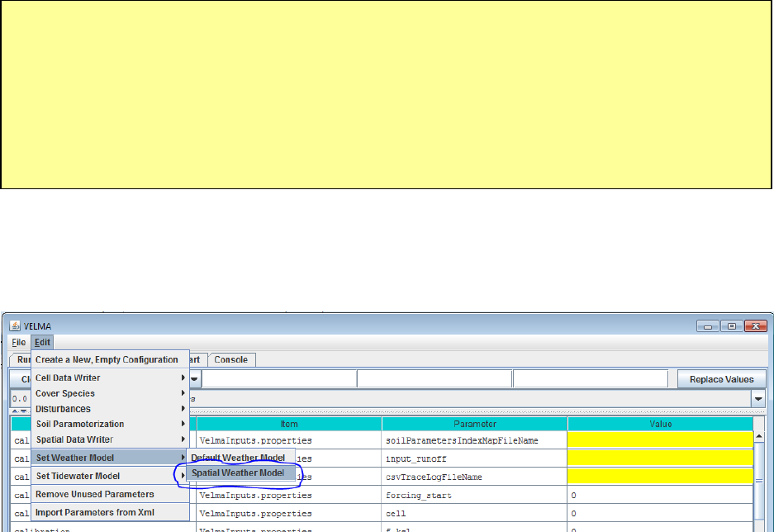Click the Item column header
The height and width of the screenshot is (532, 774).
289,424
